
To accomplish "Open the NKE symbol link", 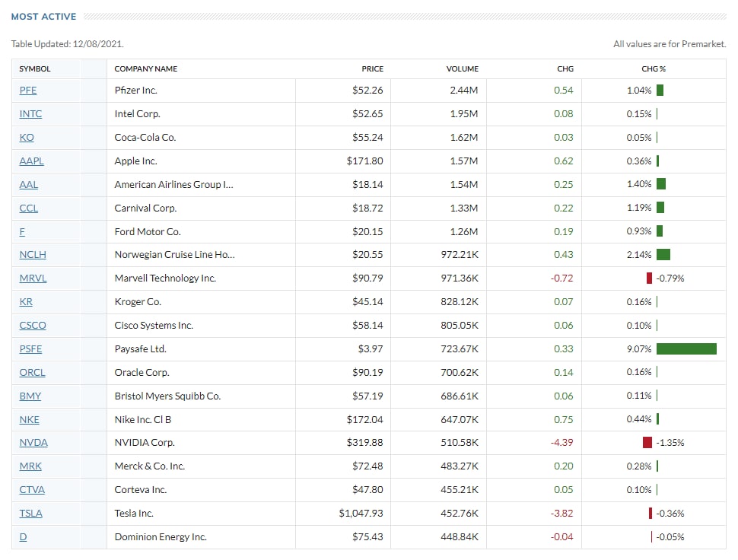I will (x=29, y=419).
